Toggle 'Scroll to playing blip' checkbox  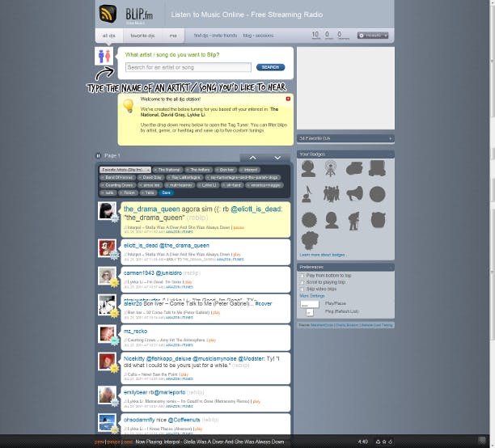tap(302, 282)
